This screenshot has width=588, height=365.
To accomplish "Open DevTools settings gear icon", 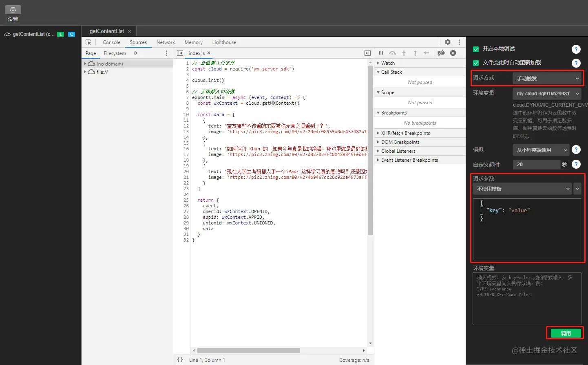I will 448,42.
